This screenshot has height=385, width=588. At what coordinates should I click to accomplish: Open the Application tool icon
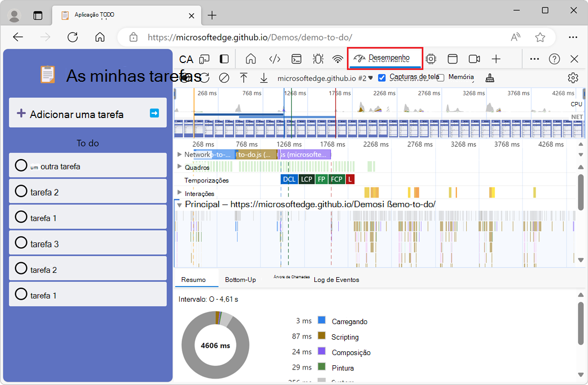[x=453, y=59]
